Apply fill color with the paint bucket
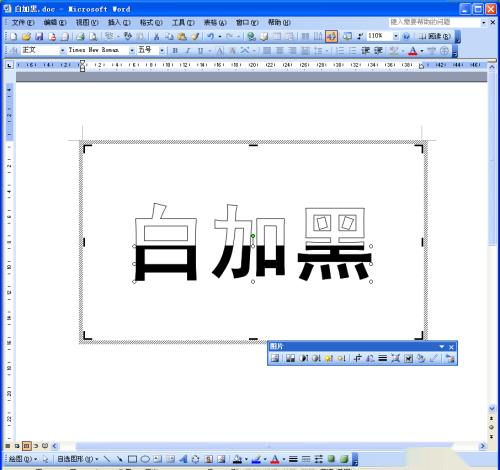500x470 pixels. click(x=237, y=459)
